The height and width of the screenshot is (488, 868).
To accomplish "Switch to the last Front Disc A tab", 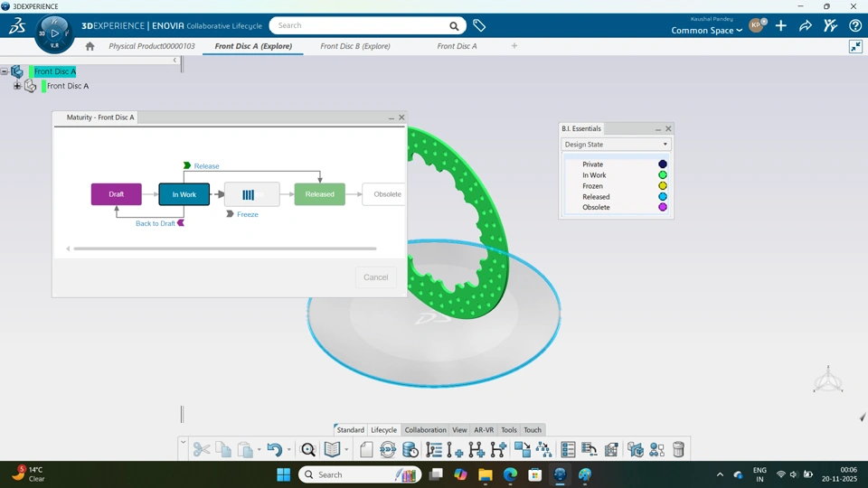I will (457, 46).
